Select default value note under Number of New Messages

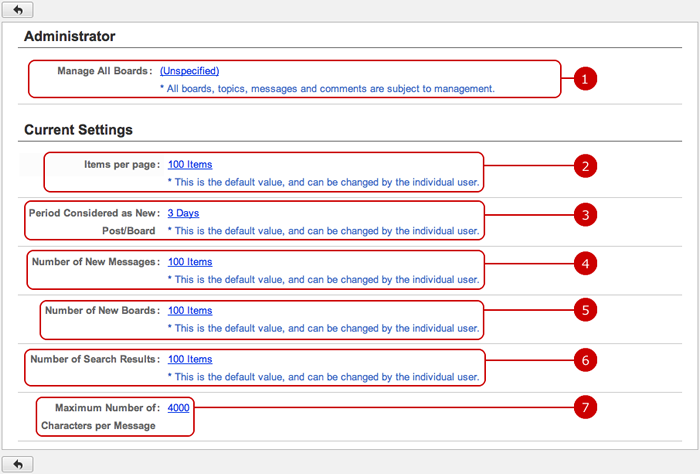(x=323, y=279)
